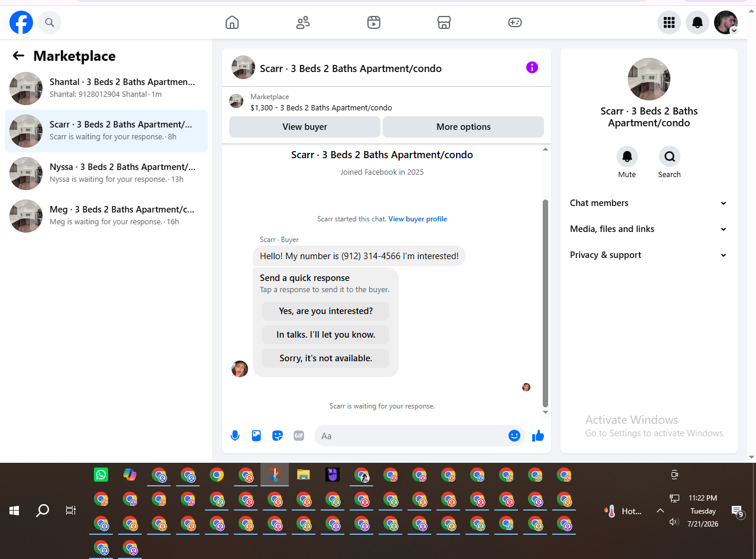Choose a sticker with the sticker icon
Screen dimensions: 756x559
[x=278, y=436]
